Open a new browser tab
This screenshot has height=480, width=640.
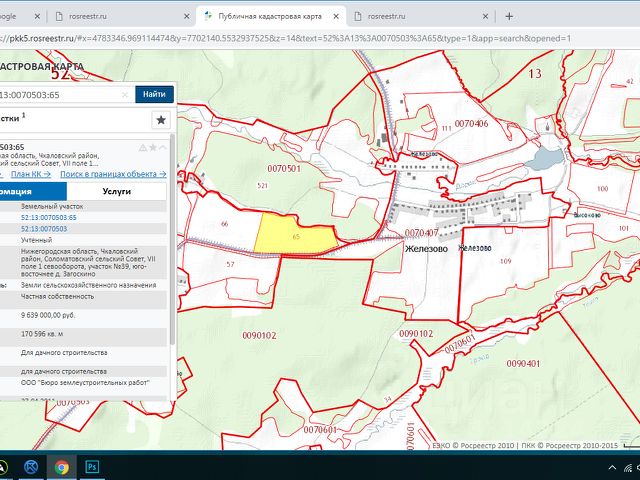(x=509, y=17)
